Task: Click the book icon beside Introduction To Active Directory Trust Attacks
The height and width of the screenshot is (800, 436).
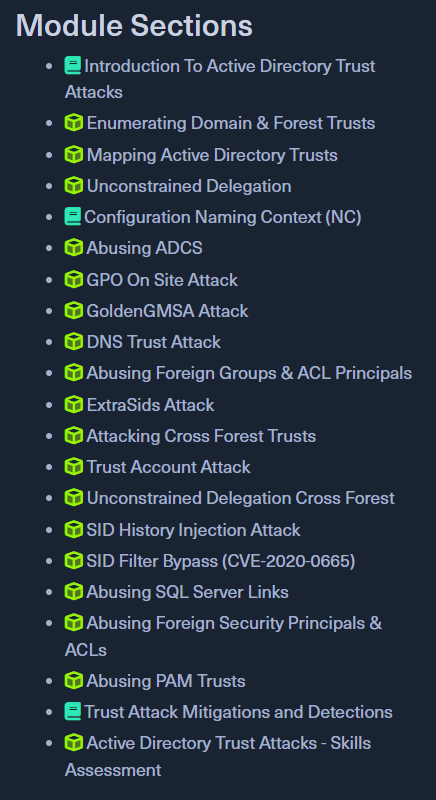Action: tap(73, 66)
